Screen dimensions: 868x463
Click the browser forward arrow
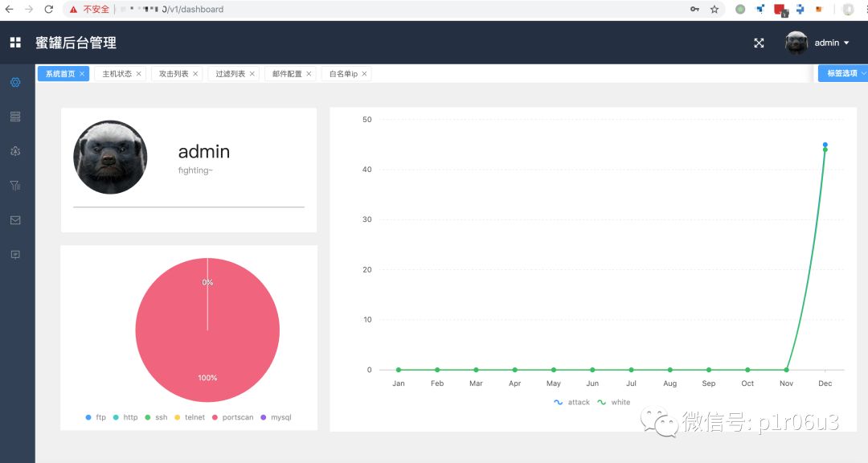(29, 10)
